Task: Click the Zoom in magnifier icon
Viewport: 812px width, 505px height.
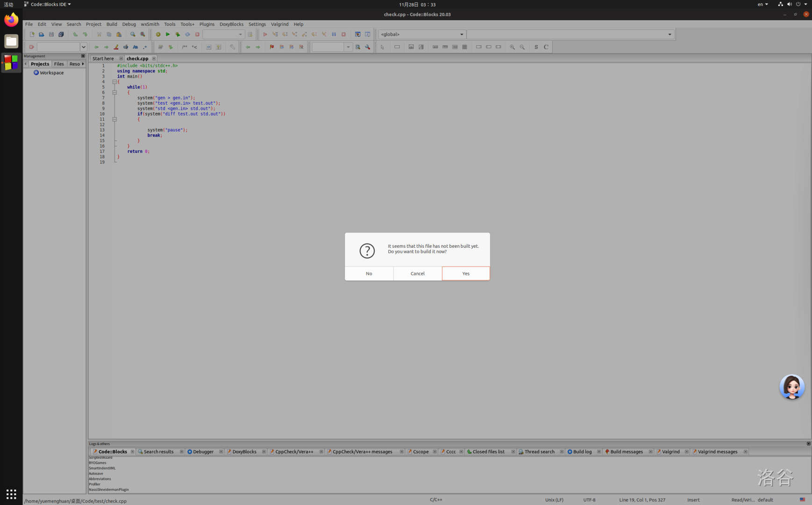Action: coord(512,47)
